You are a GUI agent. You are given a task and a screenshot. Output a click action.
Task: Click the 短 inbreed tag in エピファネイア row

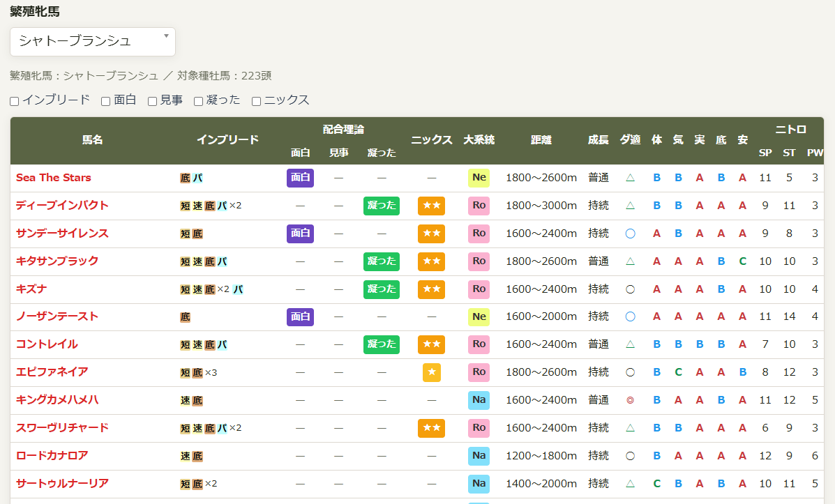point(186,372)
